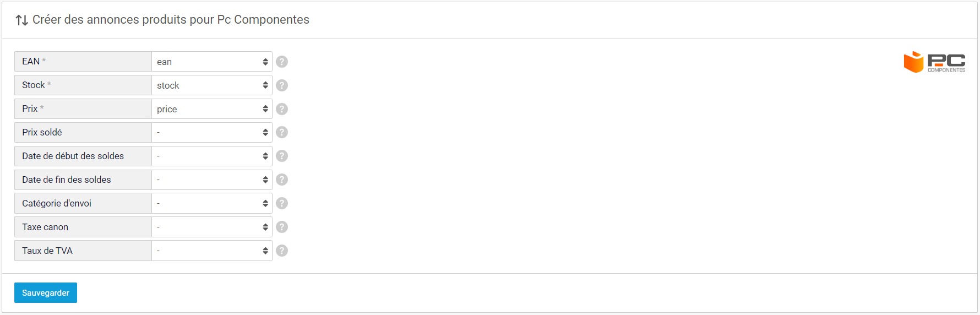Open the Stock field dropdown
980x315 pixels.
click(212, 85)
